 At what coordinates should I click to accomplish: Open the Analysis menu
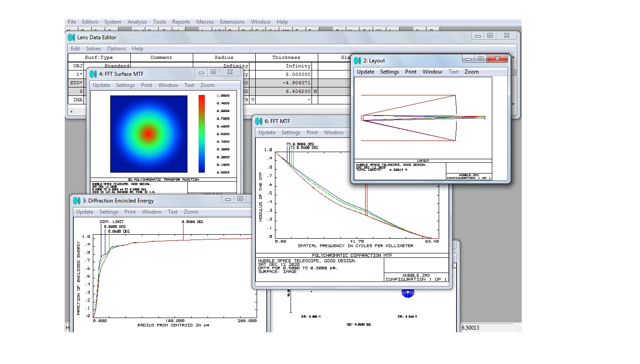137,22
